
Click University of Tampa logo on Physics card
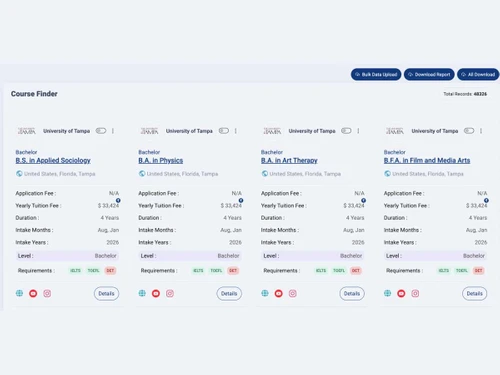(x=149, y=131)
